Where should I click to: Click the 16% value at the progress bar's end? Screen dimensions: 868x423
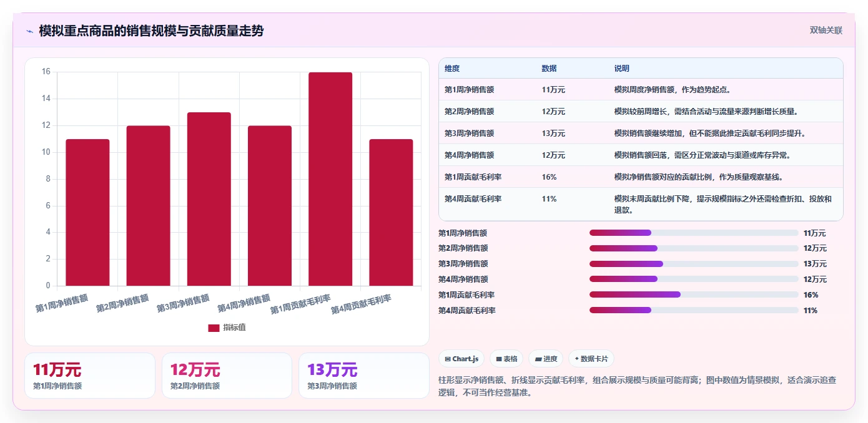pos(811,294)
